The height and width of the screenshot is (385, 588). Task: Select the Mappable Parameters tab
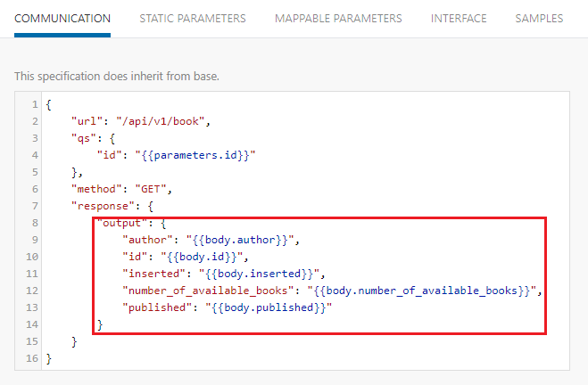(x=338, y=18)
